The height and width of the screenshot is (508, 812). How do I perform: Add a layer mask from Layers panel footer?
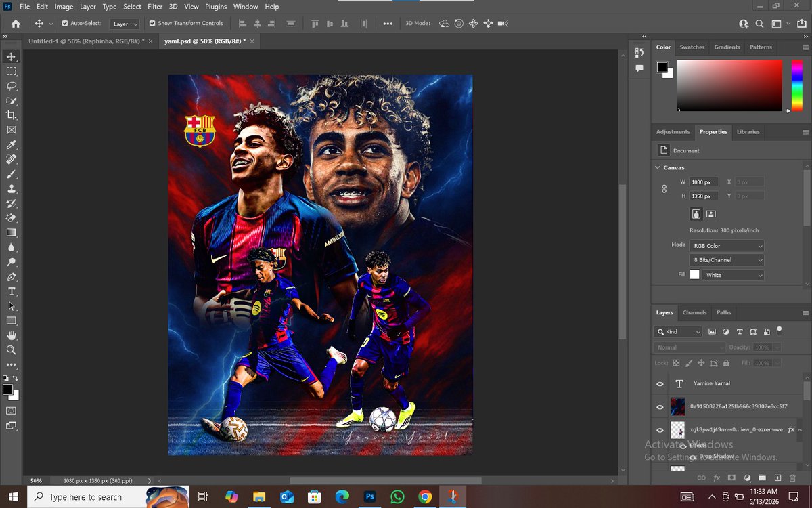pos(731,478)
